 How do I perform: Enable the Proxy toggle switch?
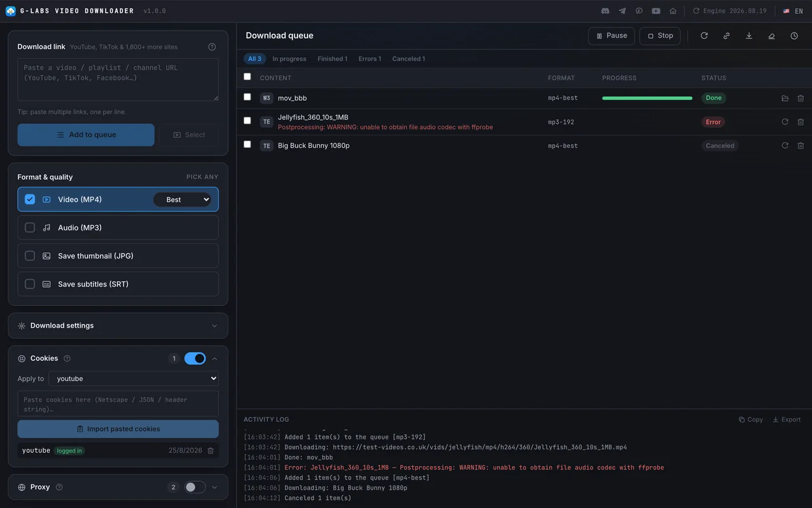195,487
